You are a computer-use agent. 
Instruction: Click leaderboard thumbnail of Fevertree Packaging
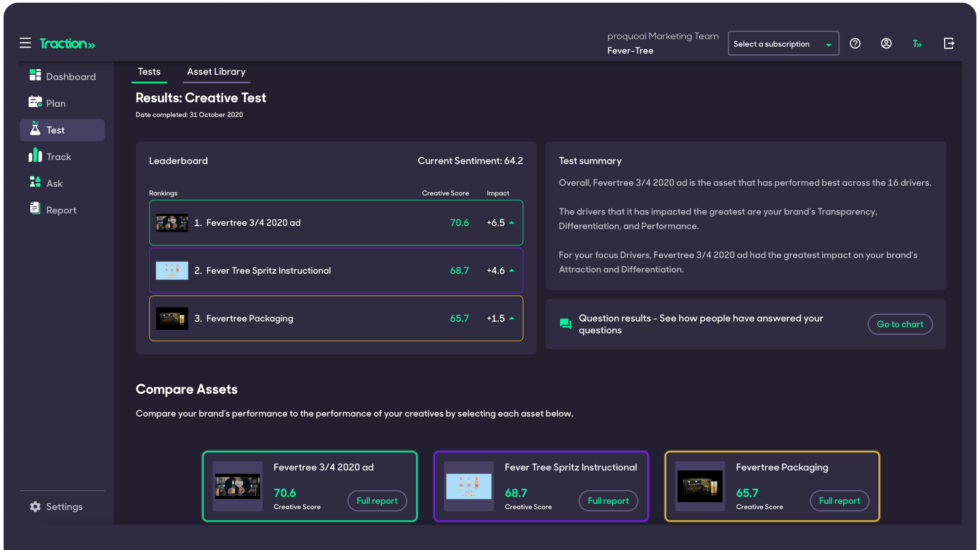pyautogui.click(x=172, y=318)
